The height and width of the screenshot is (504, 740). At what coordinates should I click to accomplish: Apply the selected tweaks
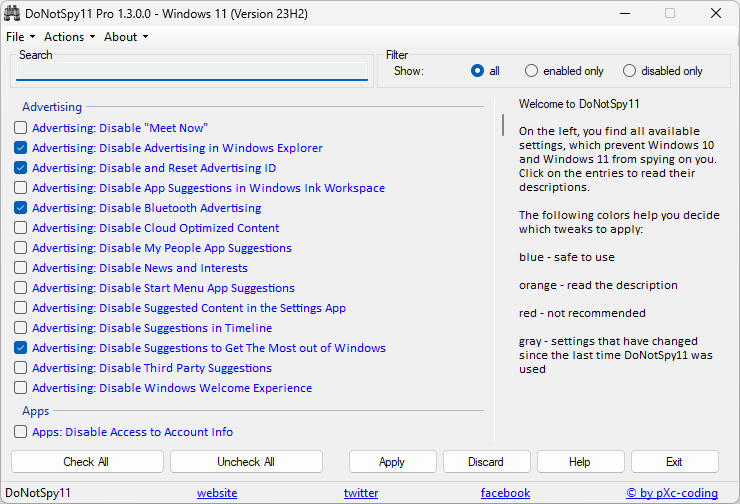[393, 462]
